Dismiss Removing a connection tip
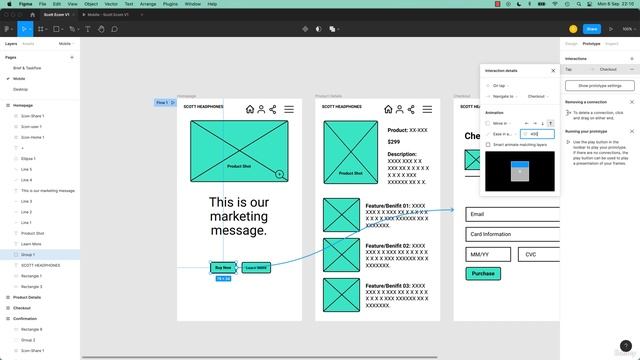This screenshot has height=360, width=640. tap(632, 102)
